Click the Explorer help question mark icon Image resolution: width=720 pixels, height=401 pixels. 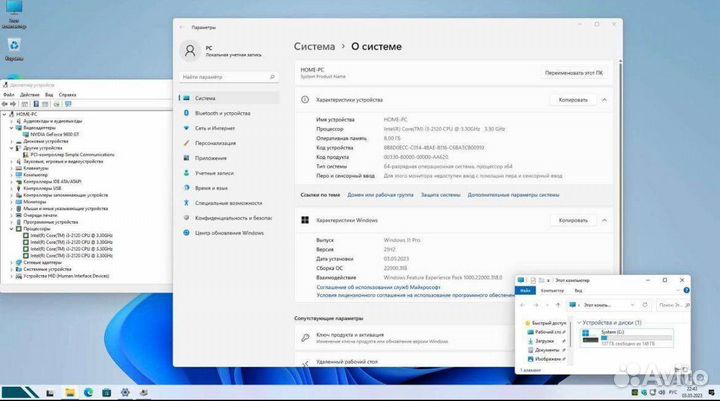click(x=686, y=290)
